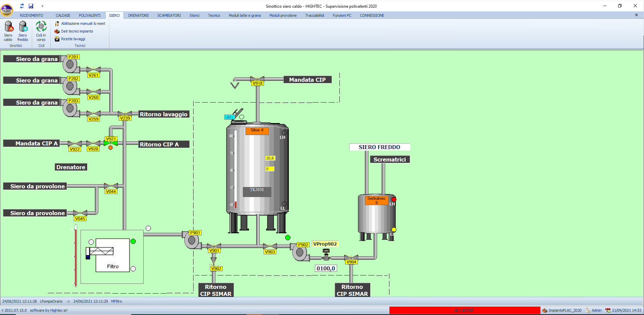Switch to the CALDAIE tab
This screenshot has height=315, width=644.
(63, 15)
